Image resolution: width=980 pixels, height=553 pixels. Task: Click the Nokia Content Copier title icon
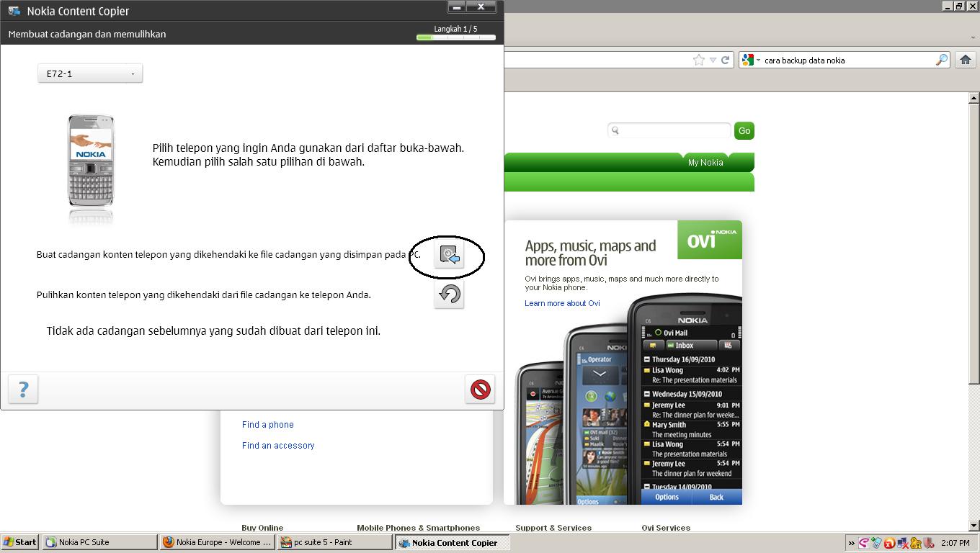[x=14, y=11]
